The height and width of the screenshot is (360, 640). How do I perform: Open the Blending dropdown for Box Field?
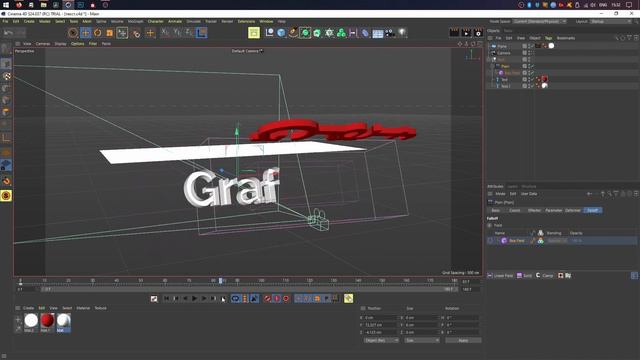click(557, 241)
